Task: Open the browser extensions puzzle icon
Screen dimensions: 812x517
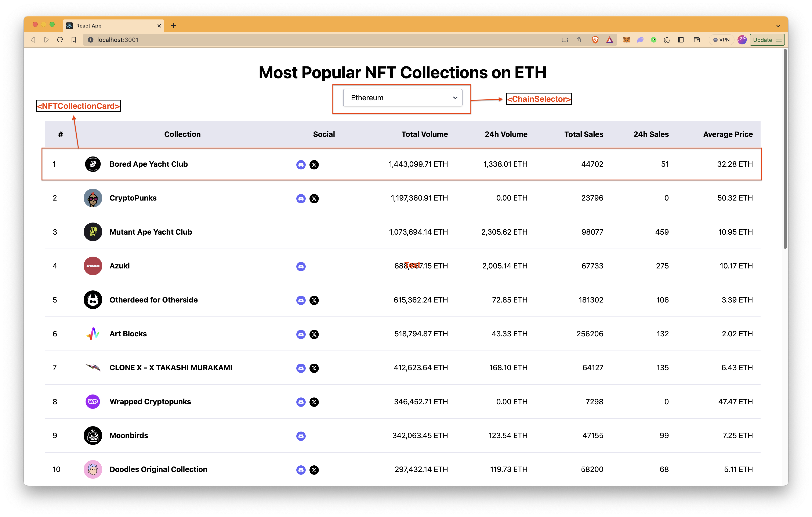Action: pos(667,40)
